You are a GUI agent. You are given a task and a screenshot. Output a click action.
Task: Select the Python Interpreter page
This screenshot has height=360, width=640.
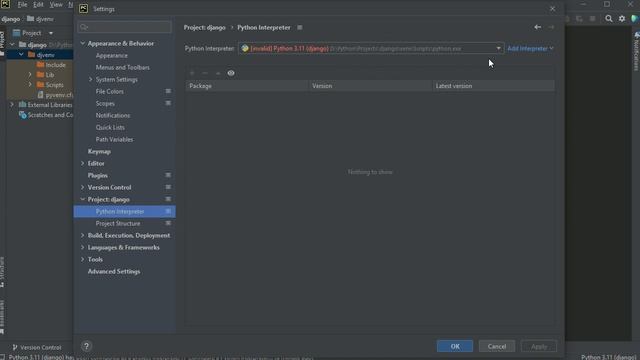click(124, 211)
